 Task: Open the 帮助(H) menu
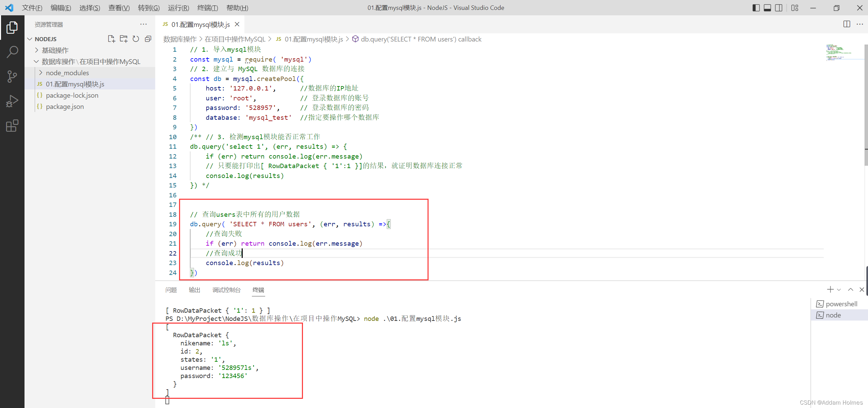[x=237, y=8]
